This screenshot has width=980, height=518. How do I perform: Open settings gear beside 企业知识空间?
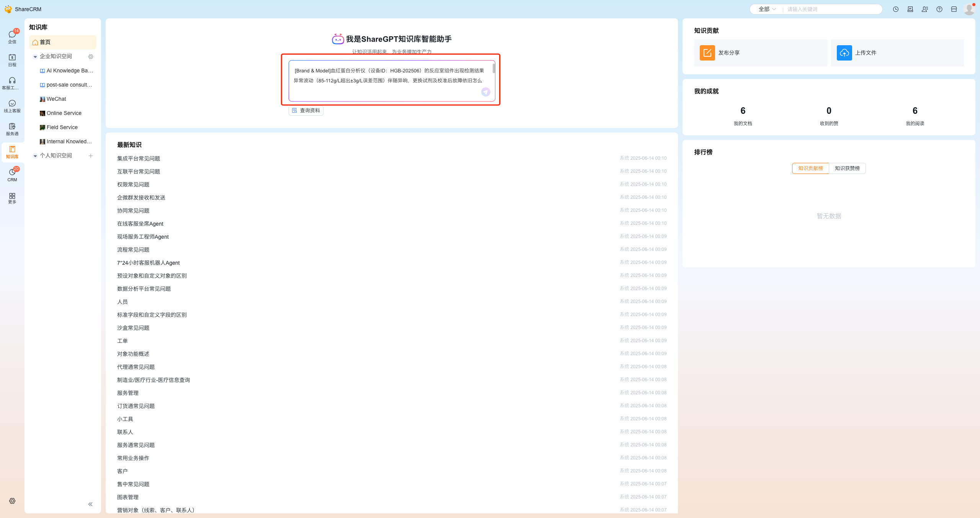[91, 57]
